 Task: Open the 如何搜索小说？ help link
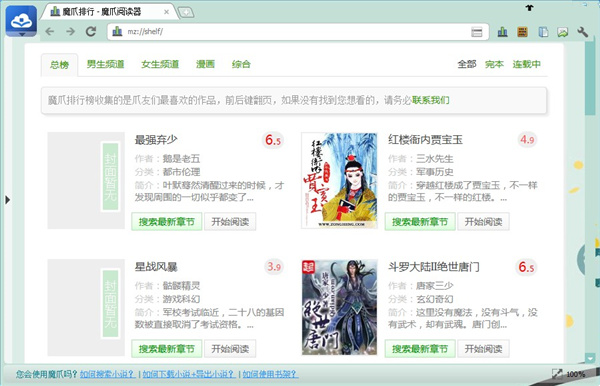[x=108, y=374]
